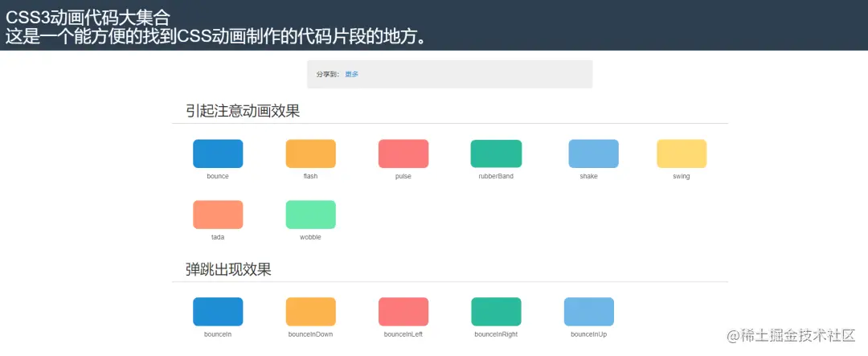Viewport: 868px width, 356px height.
Task: Select the light blue shake box
Action: pos(593,153)
